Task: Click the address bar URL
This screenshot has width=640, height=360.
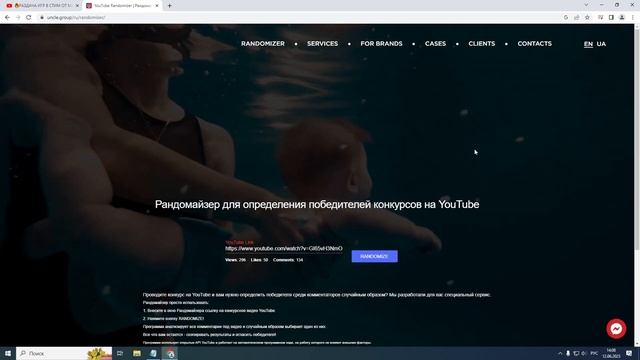Action: (x=76, y=18)
